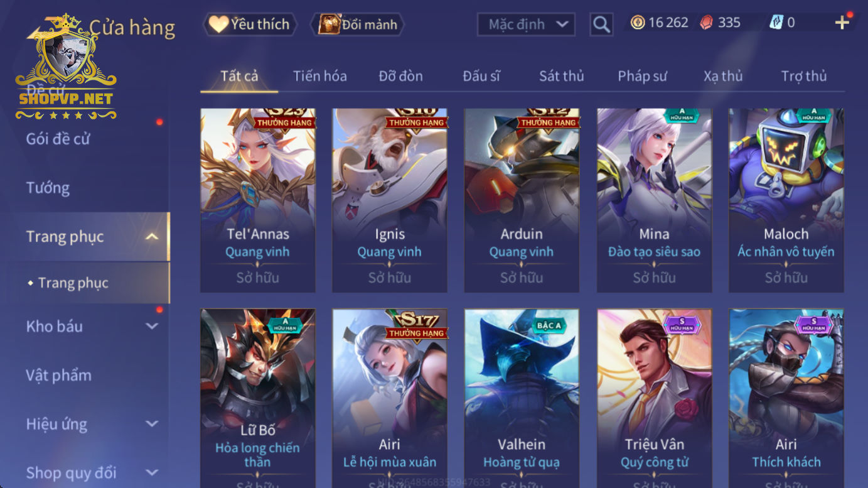Expand the Kho báu menu chevron

click(152, 326)
